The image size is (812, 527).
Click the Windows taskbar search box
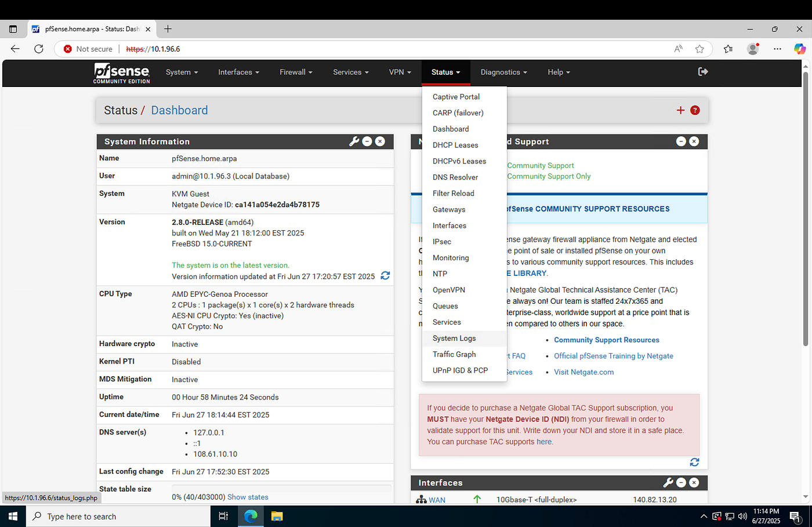point(118,516)
